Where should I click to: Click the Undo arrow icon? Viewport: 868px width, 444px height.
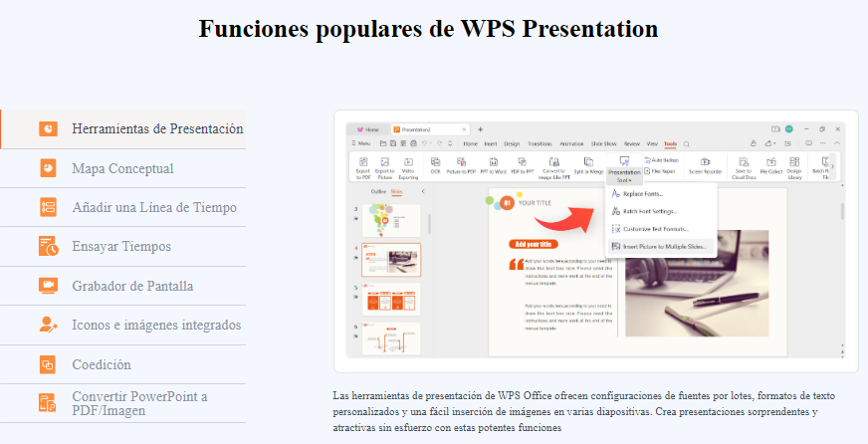[425, 143]
